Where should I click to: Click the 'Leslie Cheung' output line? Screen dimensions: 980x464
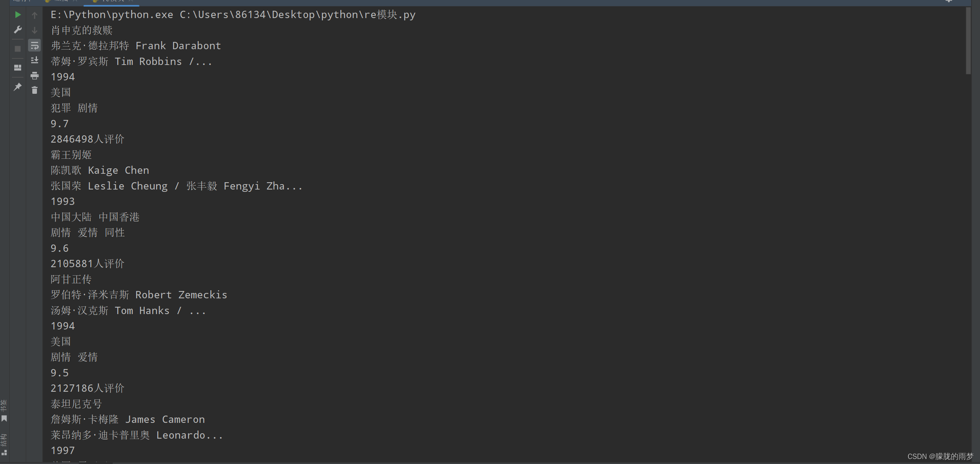click(x=177, y=186)
